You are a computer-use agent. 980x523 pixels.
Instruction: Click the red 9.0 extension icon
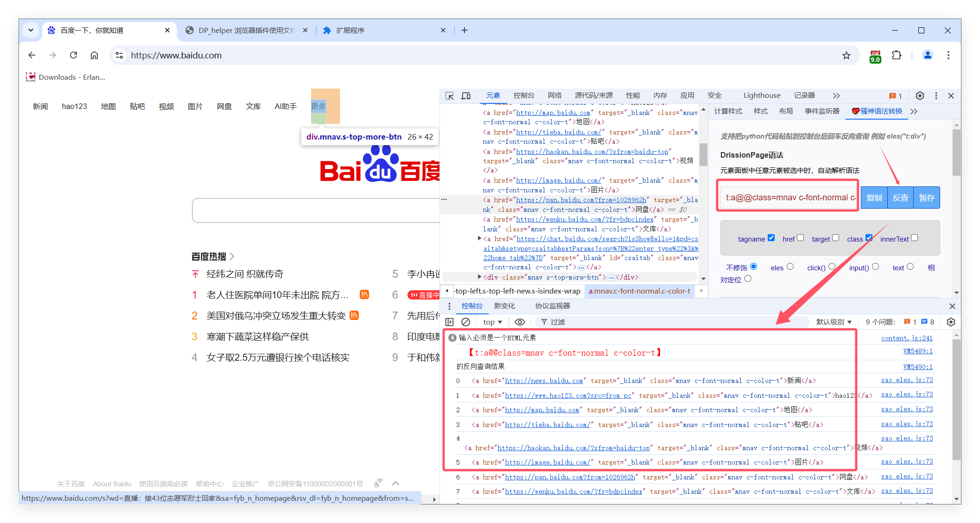click(x=875, y=56)
